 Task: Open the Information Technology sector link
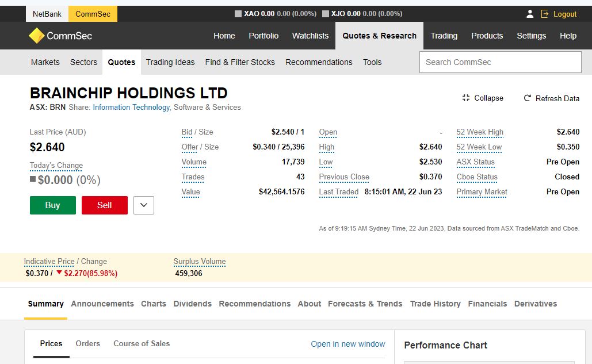tap(131, 108)
